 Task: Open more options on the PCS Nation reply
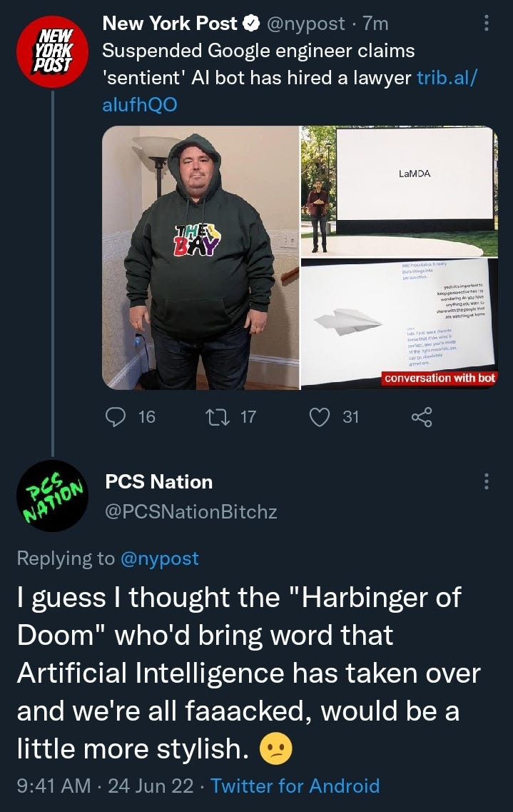(x=486, y=481)
